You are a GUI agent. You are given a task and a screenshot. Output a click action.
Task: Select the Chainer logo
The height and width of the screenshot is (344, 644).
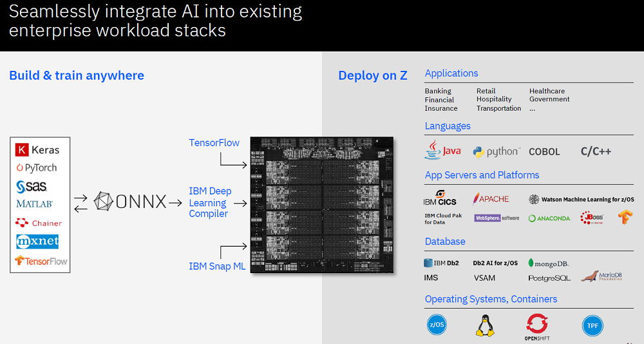(x=39, y=223)
